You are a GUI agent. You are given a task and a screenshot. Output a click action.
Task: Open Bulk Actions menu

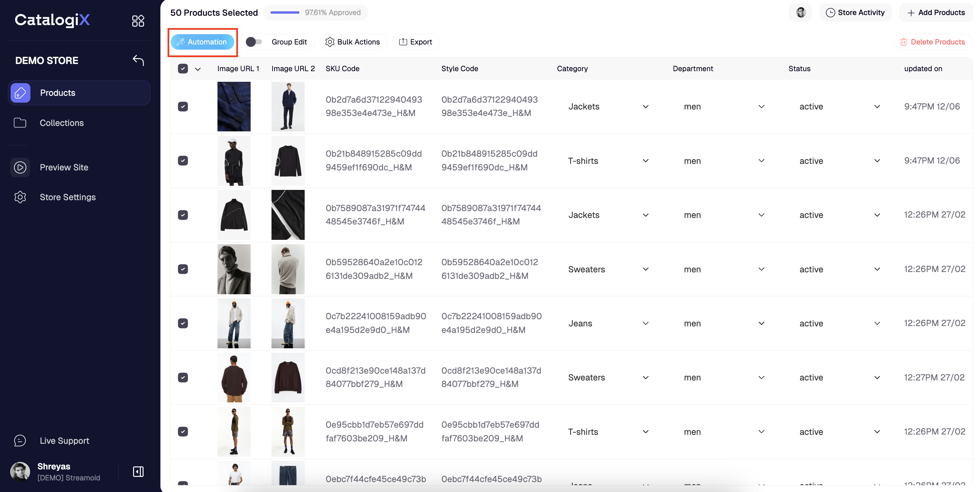(x=353, y=42)
